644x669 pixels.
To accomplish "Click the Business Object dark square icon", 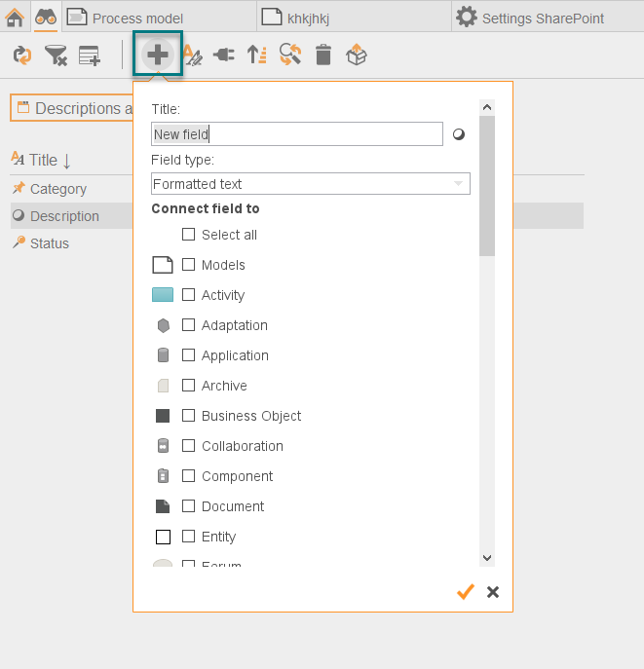I will click(163, 416).
